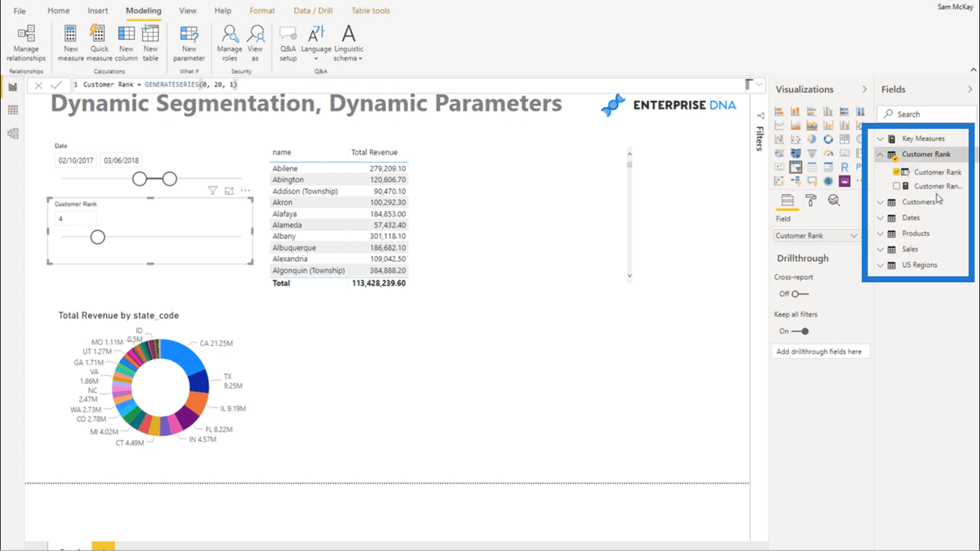This screenshot has height=551, width=980.
Task: Select the gauge visualization
Action: coord(828,153)
